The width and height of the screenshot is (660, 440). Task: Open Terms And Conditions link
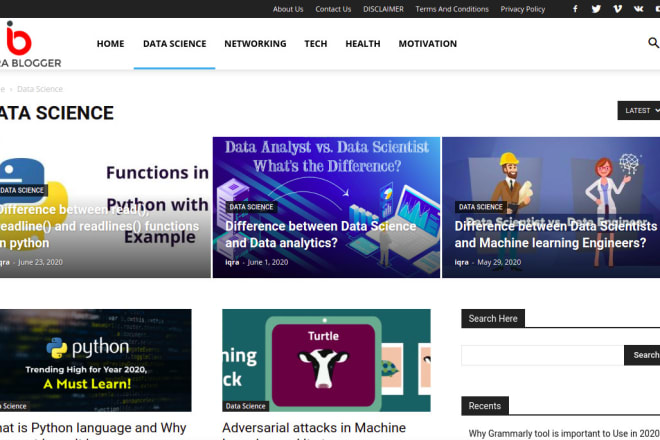pos(452,9)
